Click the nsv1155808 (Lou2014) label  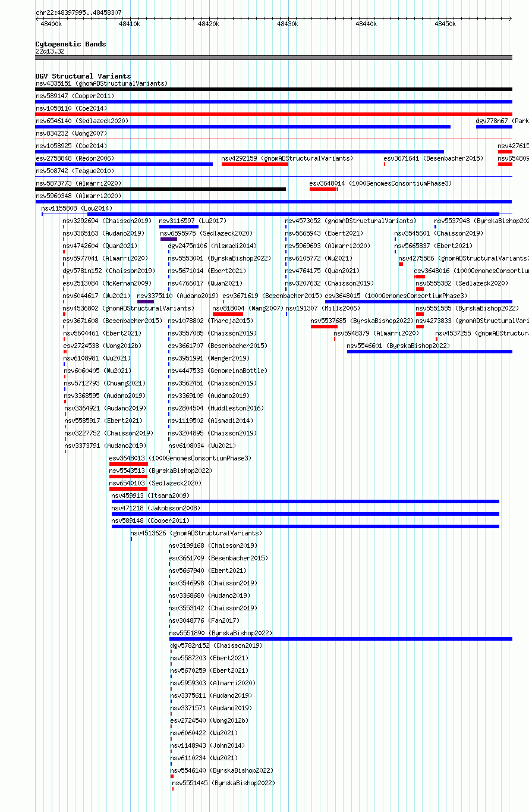click(77, 208)
